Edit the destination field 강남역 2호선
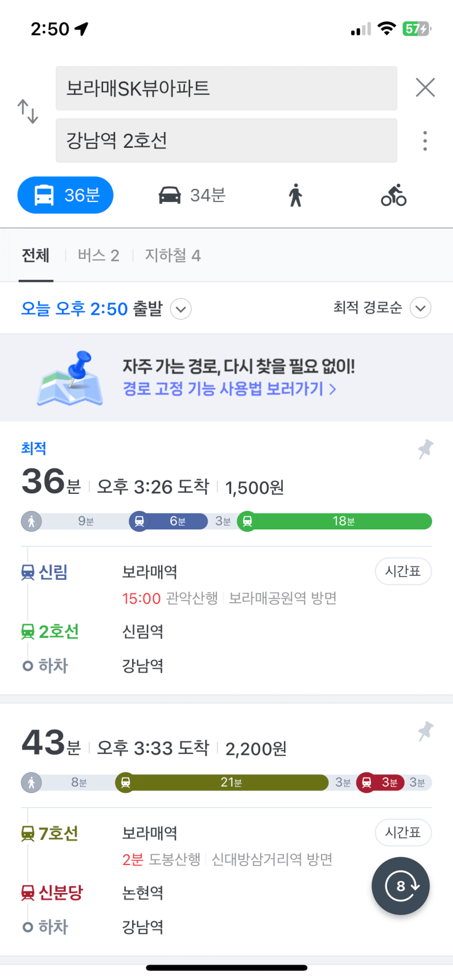 click(226, 141)
